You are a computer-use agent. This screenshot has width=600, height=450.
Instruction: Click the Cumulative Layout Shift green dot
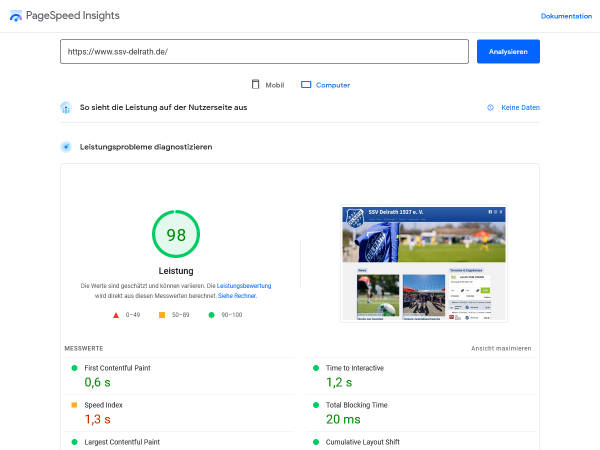pos(316,442)
